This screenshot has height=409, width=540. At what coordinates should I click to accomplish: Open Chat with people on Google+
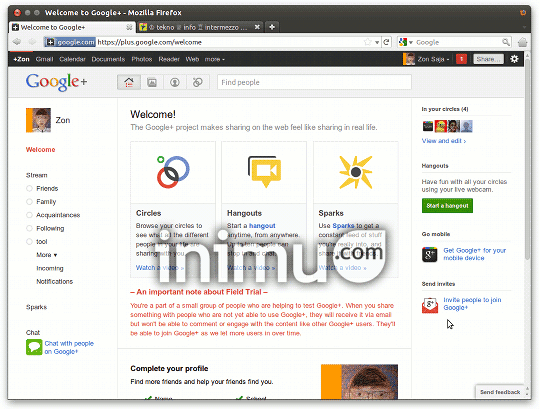(x=69, y=347)
